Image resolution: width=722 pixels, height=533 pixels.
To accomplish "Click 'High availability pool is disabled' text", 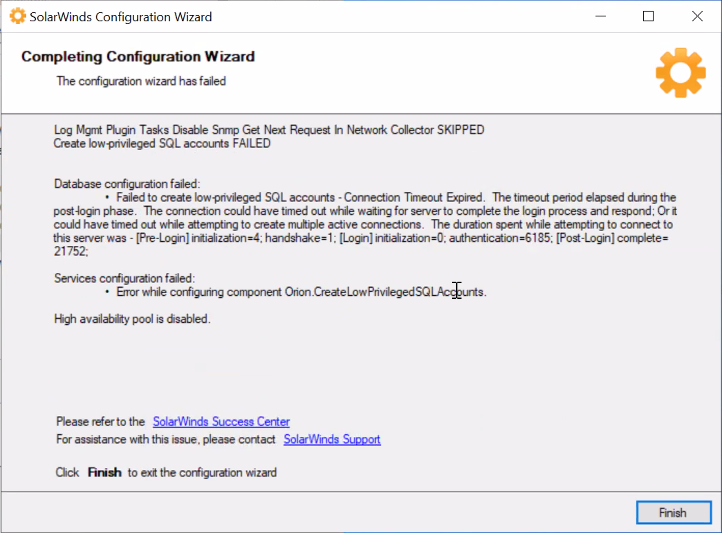I will pos(132,319).
